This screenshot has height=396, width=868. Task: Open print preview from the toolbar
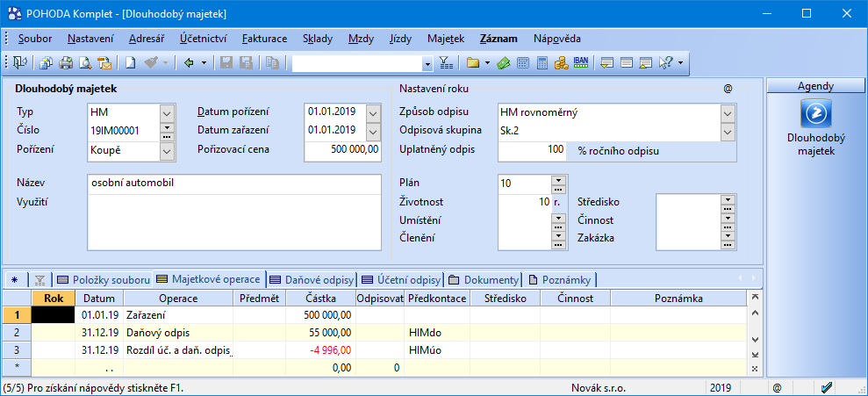[x=85, y=63]
